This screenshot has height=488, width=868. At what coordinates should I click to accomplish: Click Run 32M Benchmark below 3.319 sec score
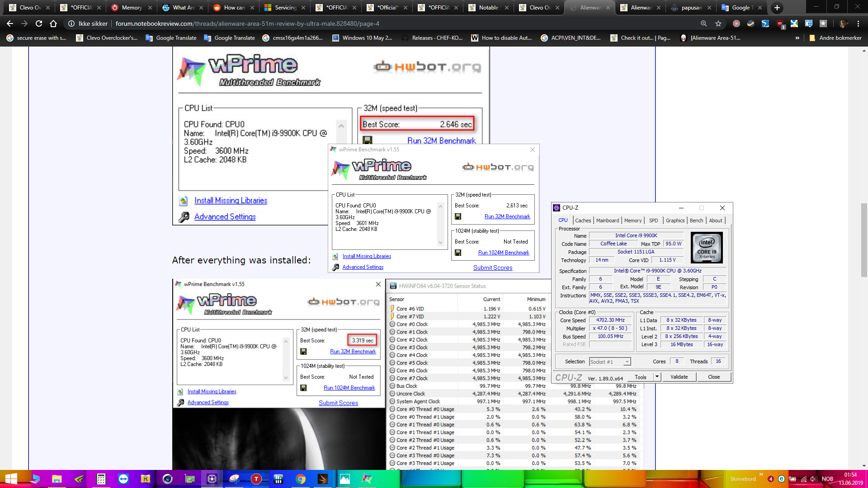[353, 352]
